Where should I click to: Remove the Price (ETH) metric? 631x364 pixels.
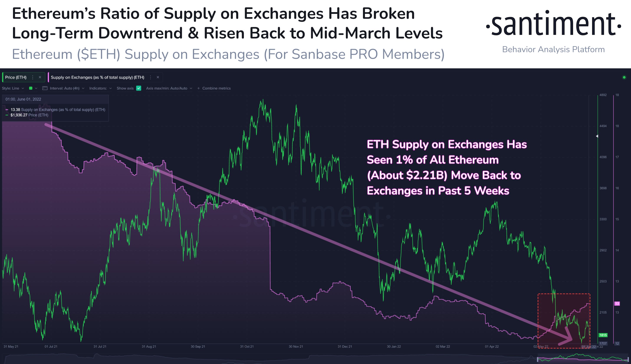[40, 77]
